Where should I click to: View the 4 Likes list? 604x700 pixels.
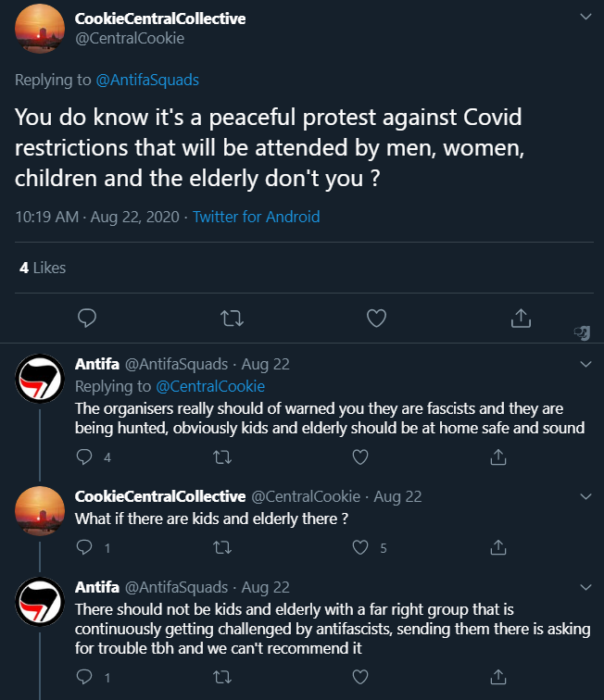tap(43, 268)
